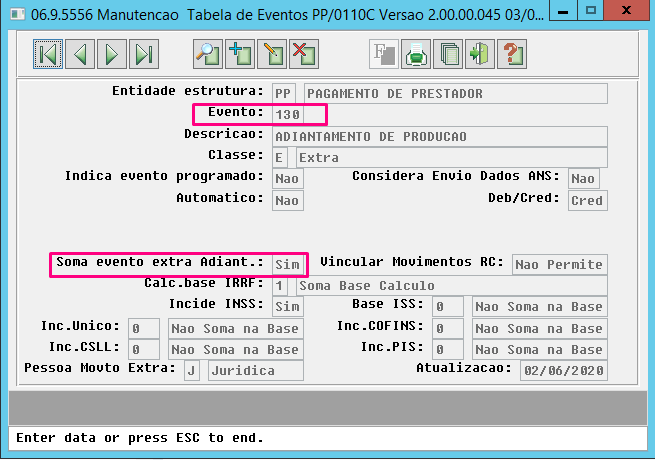Click the Considera Envio Dados ANS field
This screenshot has height=460, width=655.
[x=584, y=178]
